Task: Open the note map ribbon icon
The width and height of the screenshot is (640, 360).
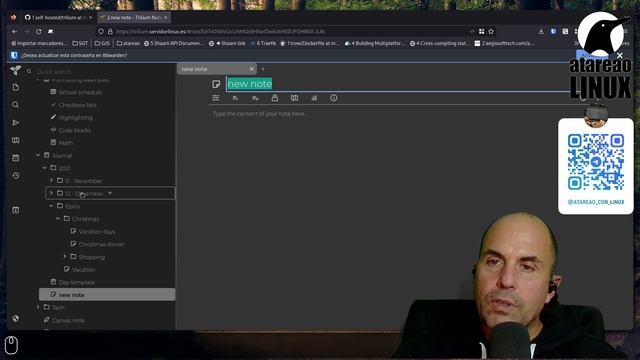Action: coord(294,98)
